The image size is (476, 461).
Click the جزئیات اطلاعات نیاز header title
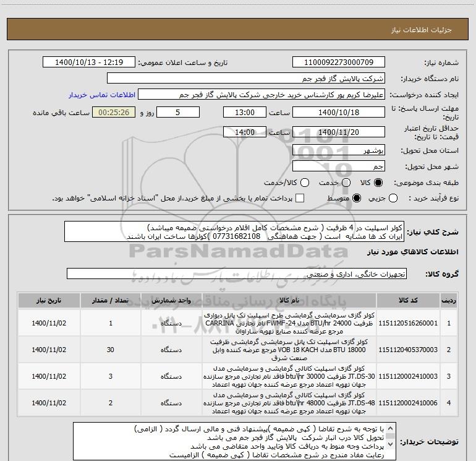pyautogui.click(x=421, y=30)
